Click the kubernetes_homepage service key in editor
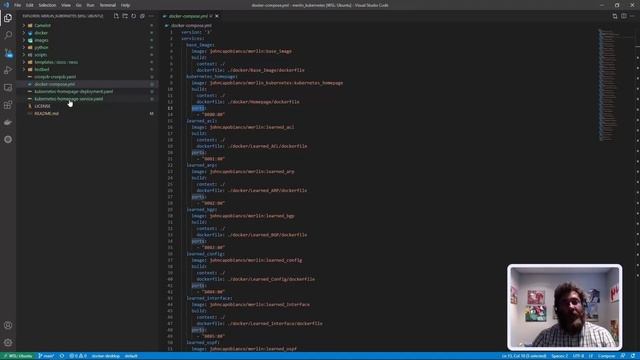 (x=211, y=76)
